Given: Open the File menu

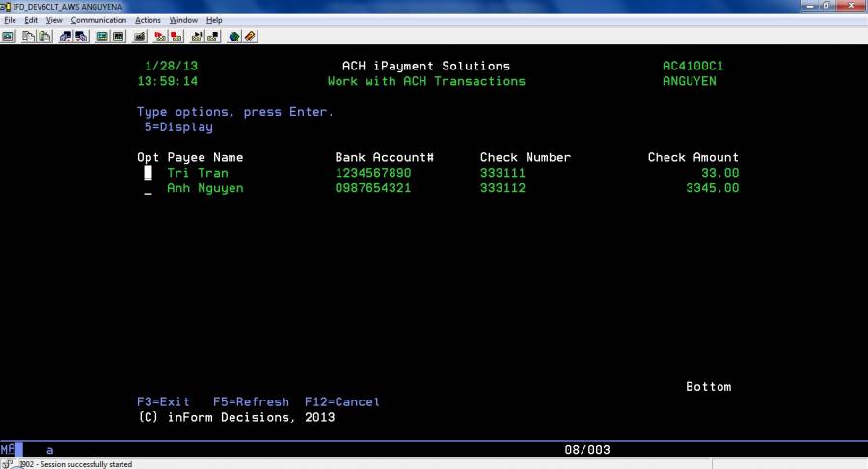Looking at the screenshot, I should 10,20.
